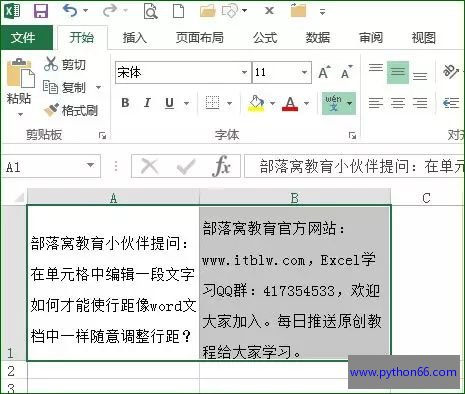Click the Undo arrow icon
465x394 pixels.
70,11
